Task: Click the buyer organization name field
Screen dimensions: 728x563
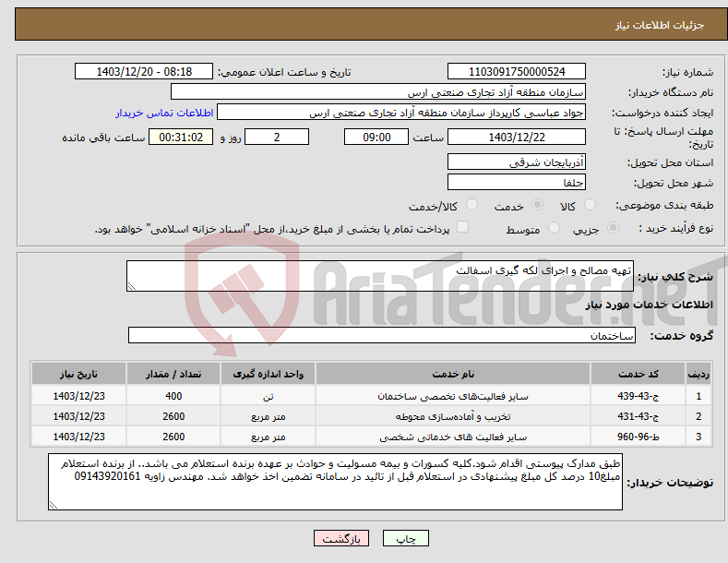Action: click(378, 92)
